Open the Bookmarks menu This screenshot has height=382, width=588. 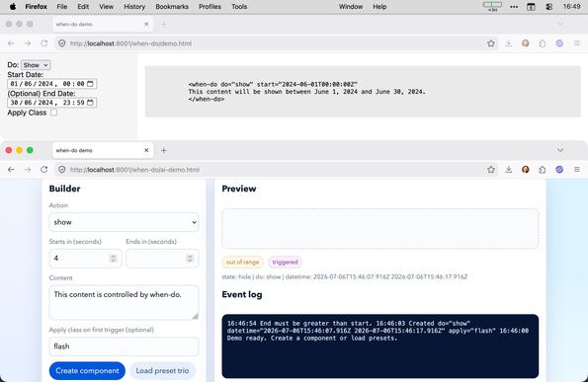[172, 7]
